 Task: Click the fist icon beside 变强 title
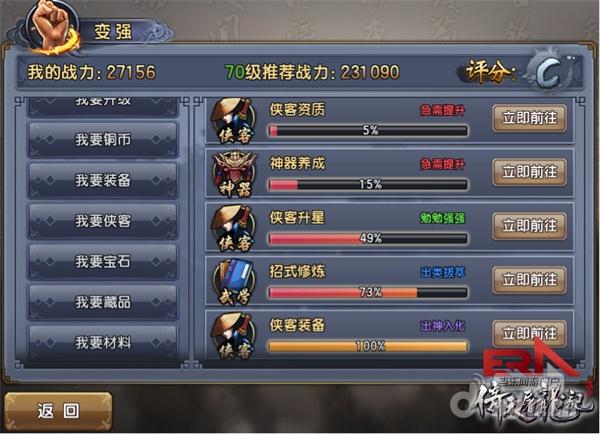(52, 27)
